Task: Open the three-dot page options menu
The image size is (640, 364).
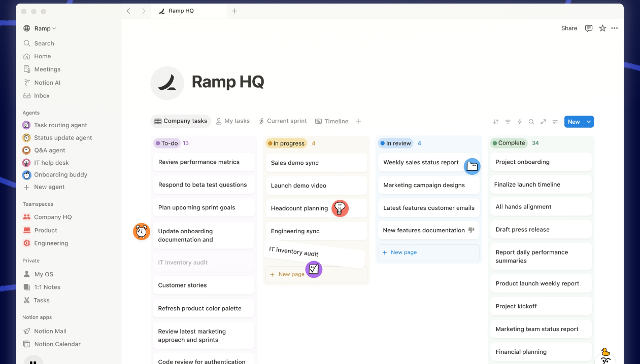Action: pyautogui.click(x=615, y=28)
